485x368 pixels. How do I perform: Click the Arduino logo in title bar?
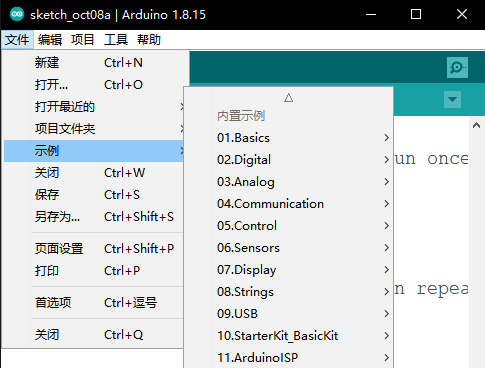coord(17,14)
